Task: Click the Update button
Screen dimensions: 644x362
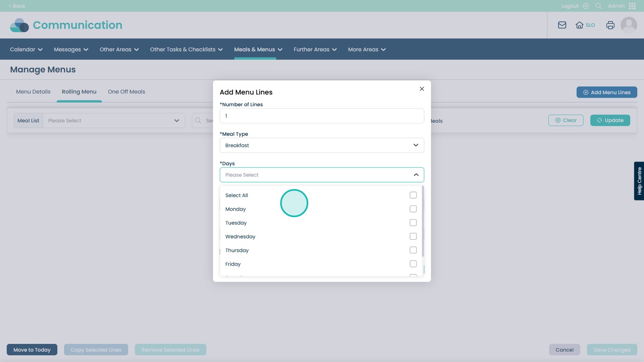Action: 610,120
